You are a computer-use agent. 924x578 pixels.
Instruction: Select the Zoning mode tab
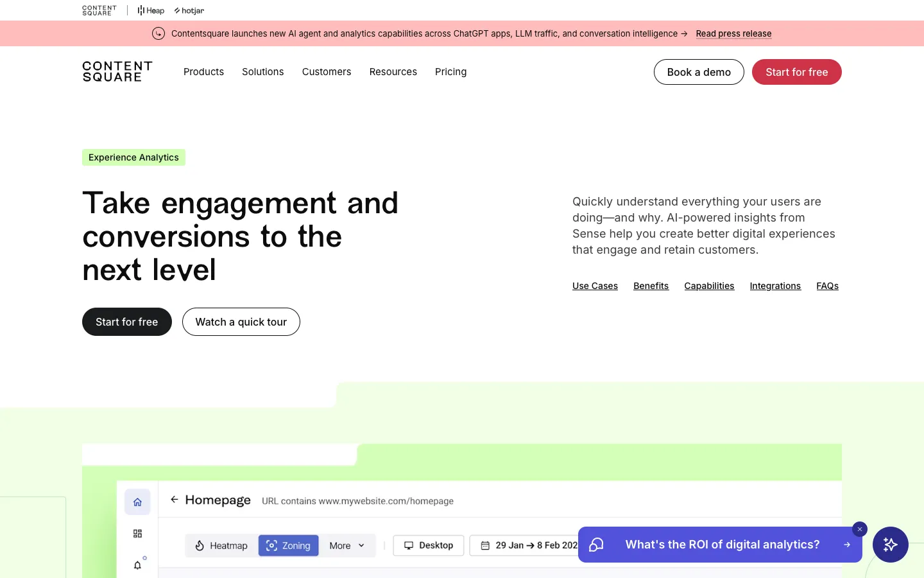pyautogui.click(x=288, y=545)
